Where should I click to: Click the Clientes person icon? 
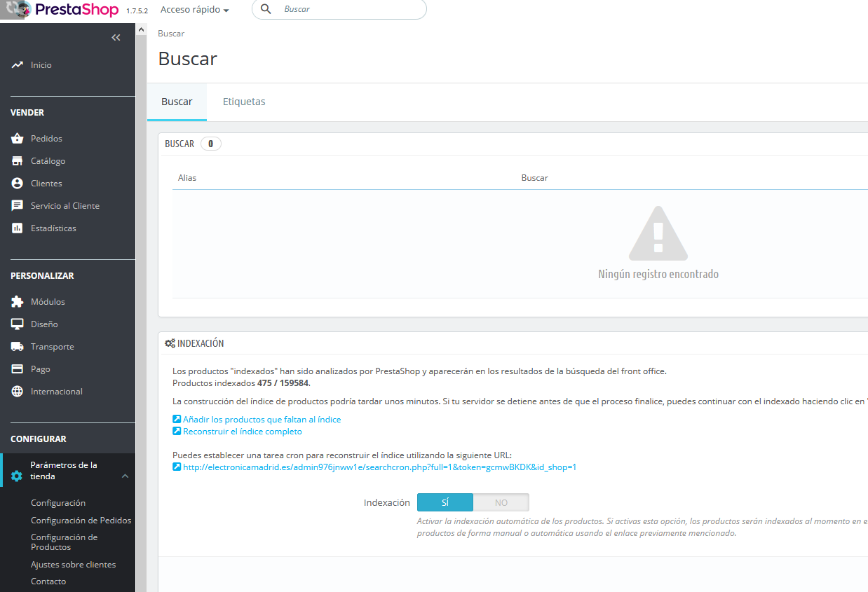pos(18,184)
